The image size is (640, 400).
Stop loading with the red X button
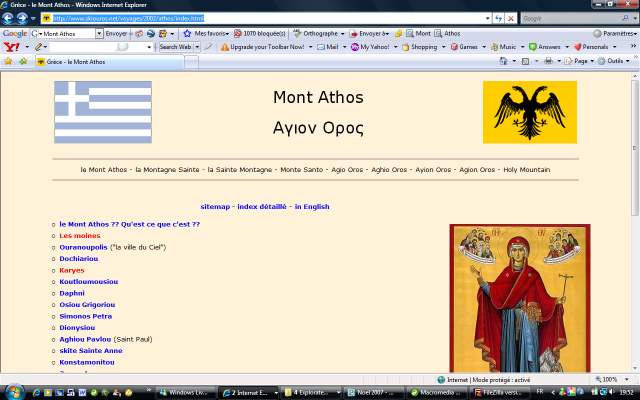click(511, 18)
